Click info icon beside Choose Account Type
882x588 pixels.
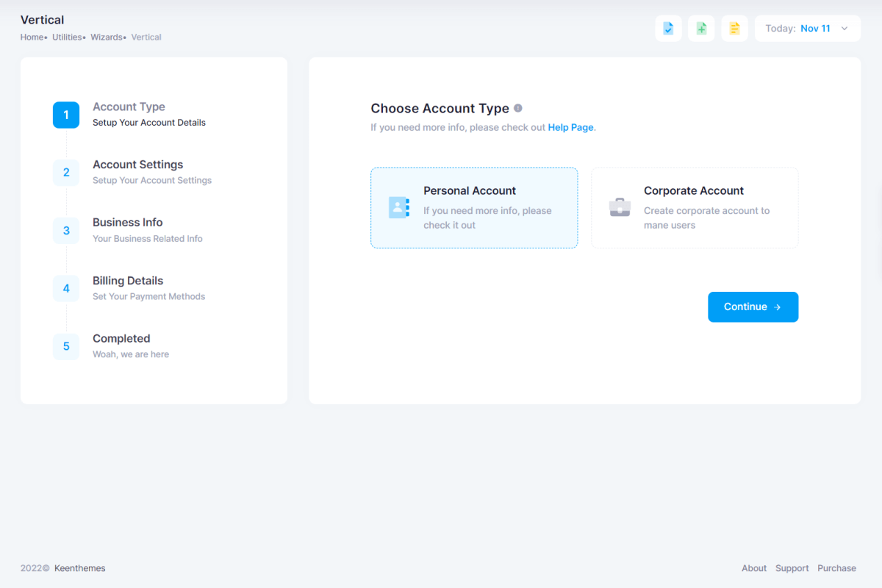point(518,108)
